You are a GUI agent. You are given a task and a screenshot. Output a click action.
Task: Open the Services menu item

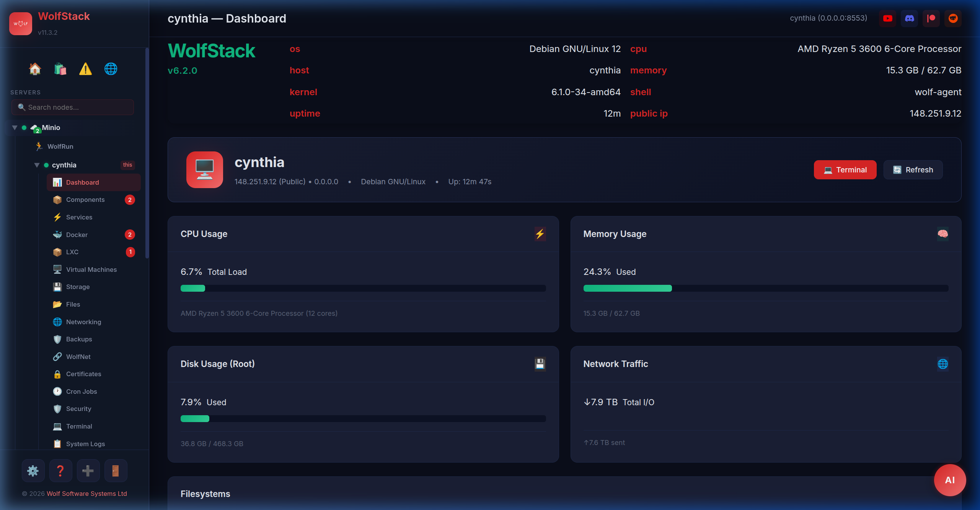(x=93, y=217)
